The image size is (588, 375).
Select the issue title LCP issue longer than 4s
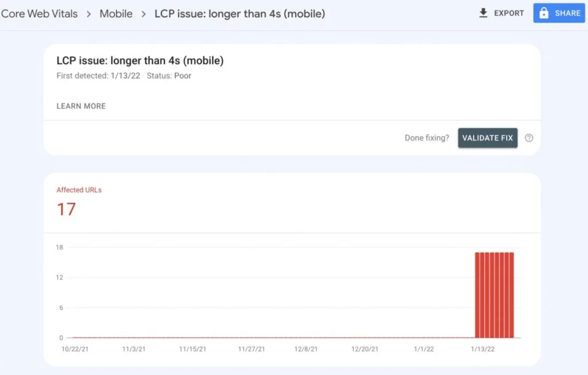(x=140, y=60)
